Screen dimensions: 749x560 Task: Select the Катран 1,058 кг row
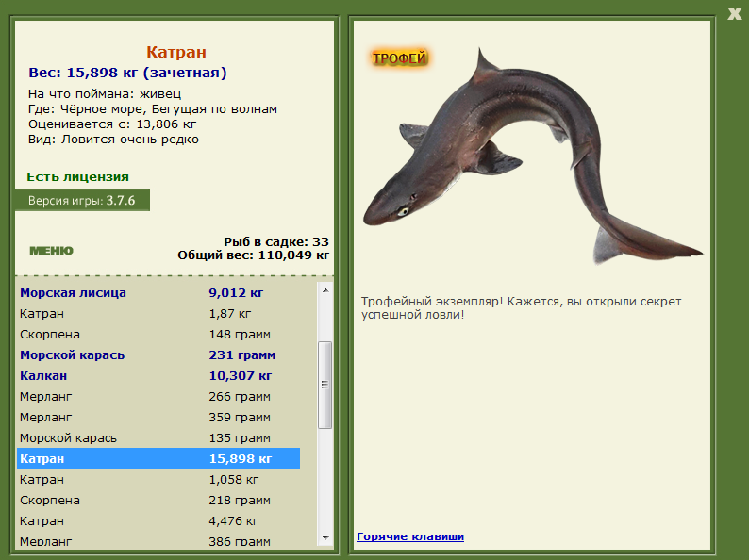(158, 479)
